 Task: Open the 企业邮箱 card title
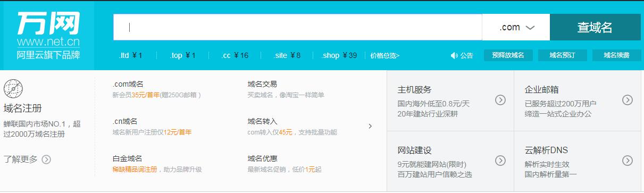(541, 89)
